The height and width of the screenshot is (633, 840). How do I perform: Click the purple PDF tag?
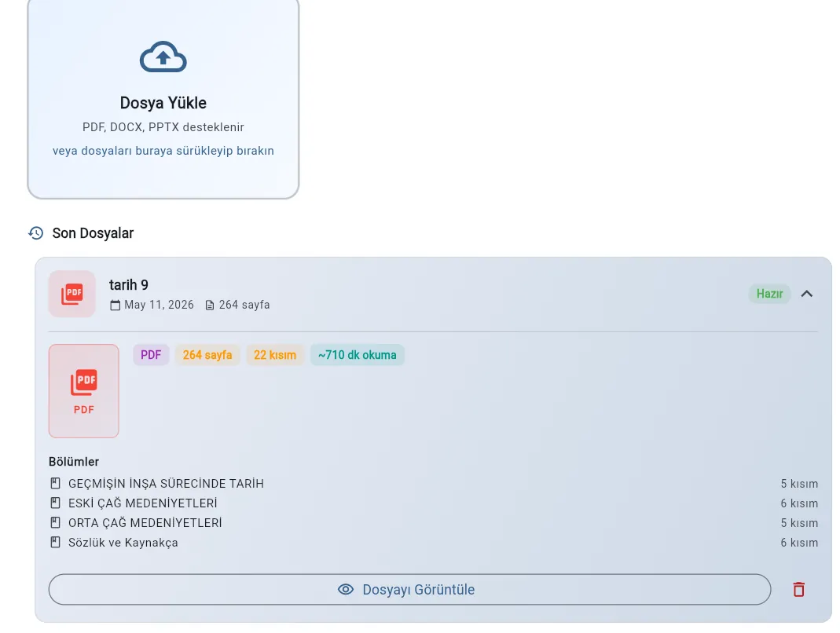pyautogui.click(x=151, y=355)
